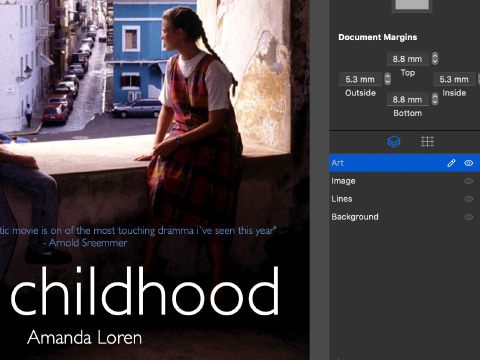Click the Inside margin value field
The height and width of the screenshot is (360, 480).
coord(454,79)
